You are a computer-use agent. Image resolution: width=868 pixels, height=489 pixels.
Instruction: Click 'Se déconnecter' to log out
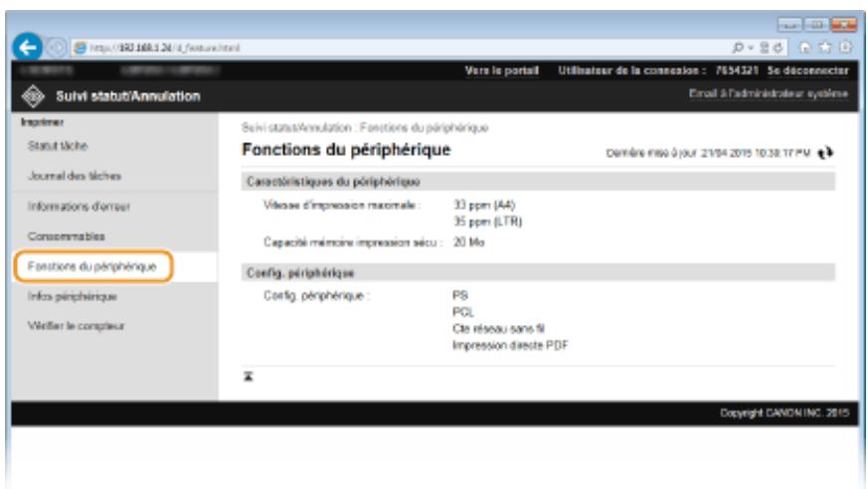(x=807, y=71)
